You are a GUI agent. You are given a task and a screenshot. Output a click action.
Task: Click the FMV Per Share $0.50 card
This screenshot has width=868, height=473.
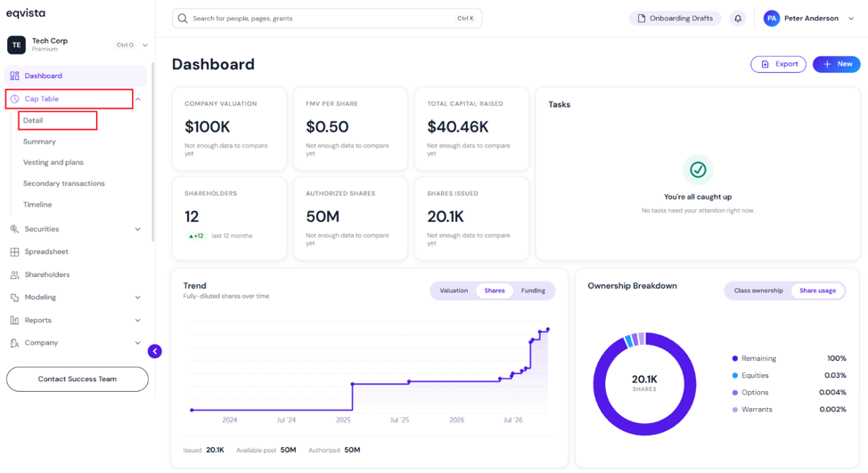pos(350,128)
